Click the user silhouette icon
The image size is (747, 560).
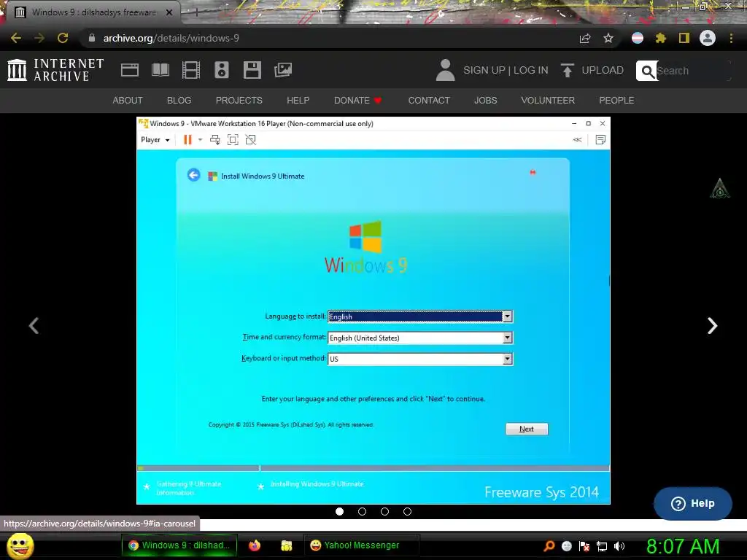pyautogui.click(x=446, y=70)
